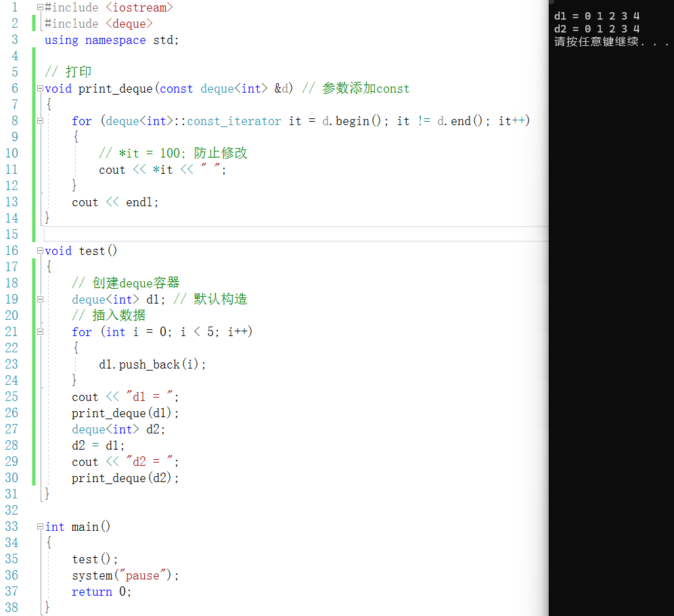
Task: Click 'd1 = 0 1 2 3 4' console output
Action: pyautogui.click(x=597, y=16)
